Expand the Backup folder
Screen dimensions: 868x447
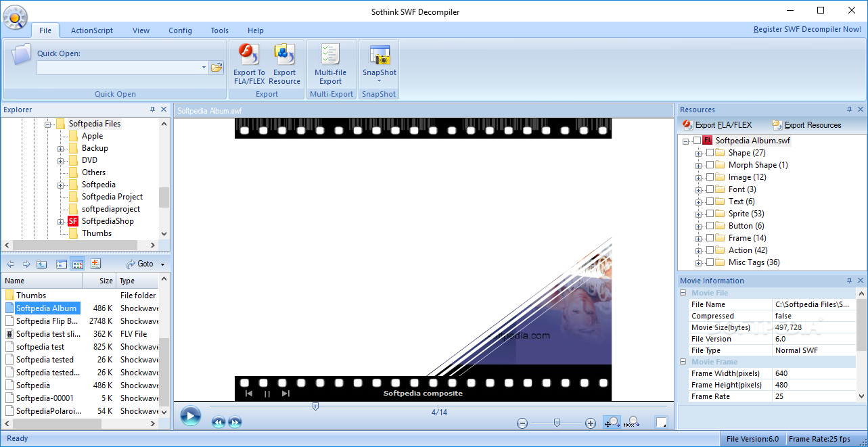pyautogui.click(x=61, y=148)
